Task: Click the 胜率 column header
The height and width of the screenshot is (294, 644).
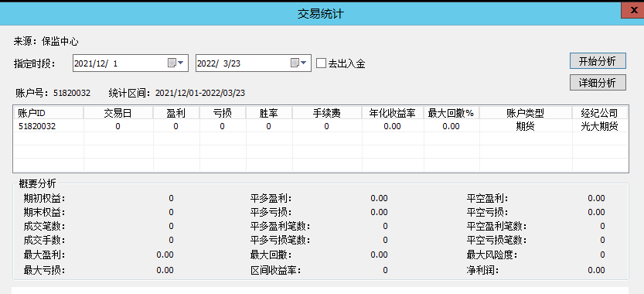Action: tap(269, 113)
